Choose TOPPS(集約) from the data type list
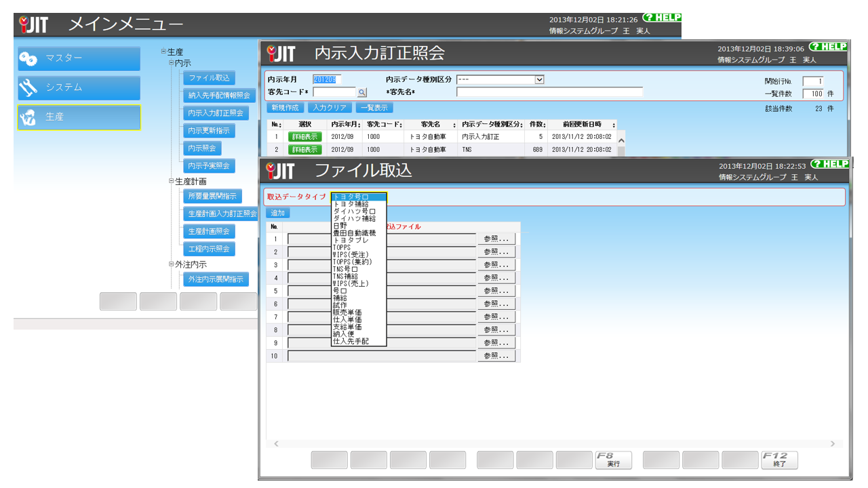 click(x=359, y=262)
